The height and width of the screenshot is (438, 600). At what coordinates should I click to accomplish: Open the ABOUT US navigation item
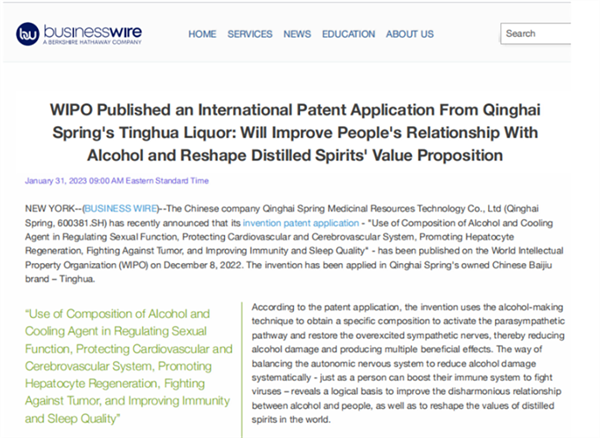tap(409, 34)
